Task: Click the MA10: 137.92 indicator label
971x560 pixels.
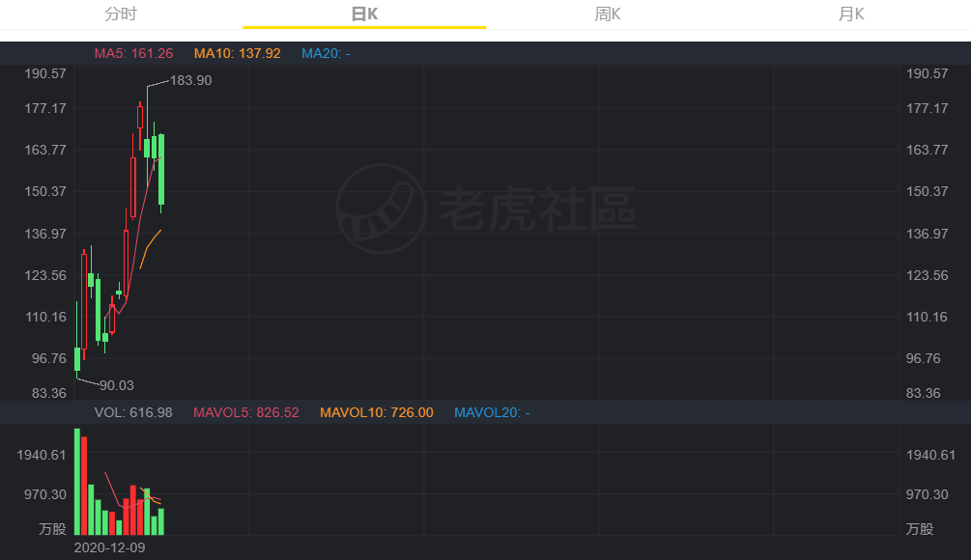Action: 237,53
